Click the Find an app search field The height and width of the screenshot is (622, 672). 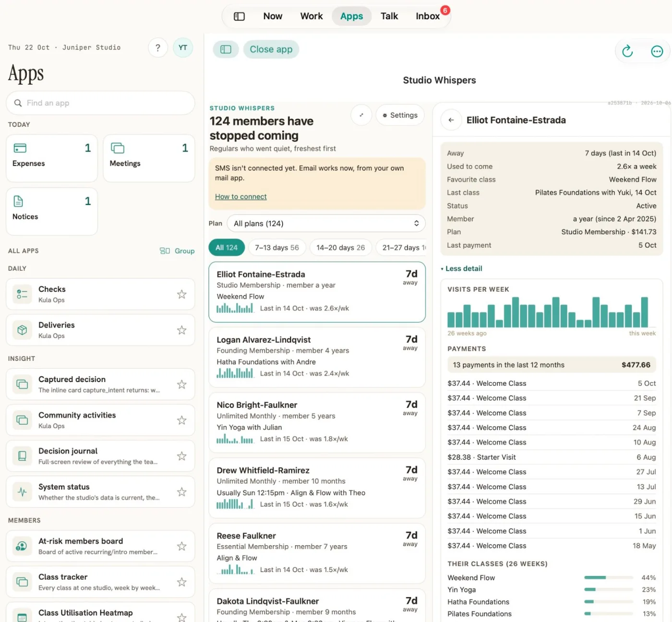100,103
